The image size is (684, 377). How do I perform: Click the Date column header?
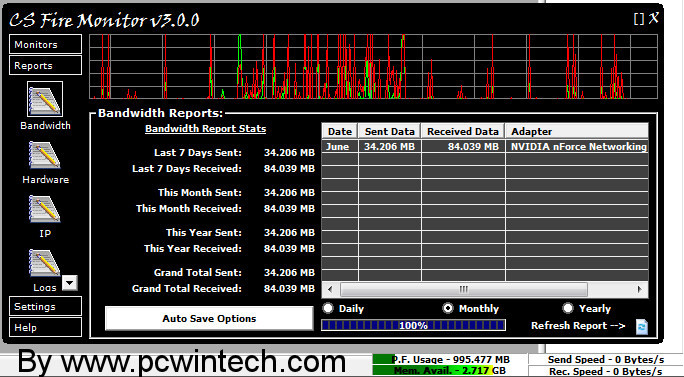[340, 131]
